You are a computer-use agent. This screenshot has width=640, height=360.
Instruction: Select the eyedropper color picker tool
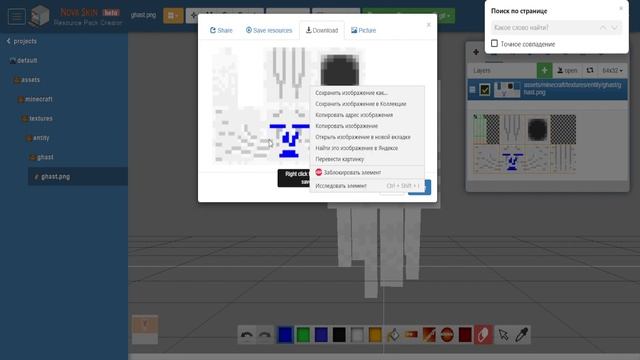[521, 335]
